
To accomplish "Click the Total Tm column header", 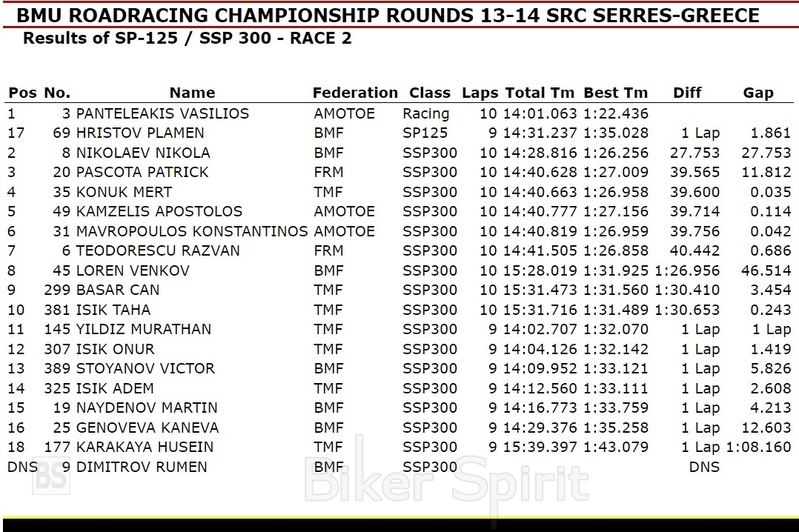I will (540, 93).
